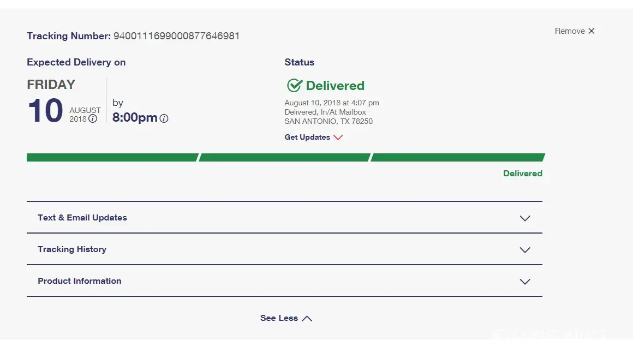Expand the Text & Email Updates chevron
This screenshot has width=633, height=364.
[x=525, y=218]
